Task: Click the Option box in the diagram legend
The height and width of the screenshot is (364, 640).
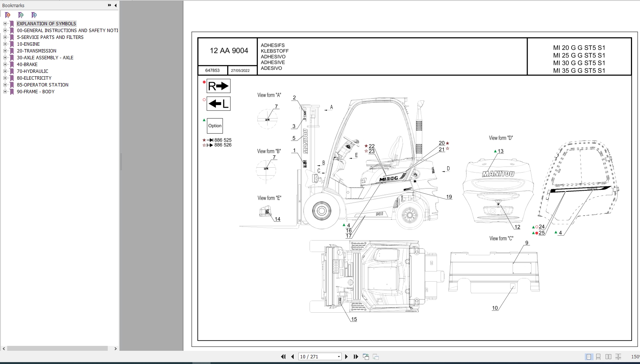Action: pos(215,126)
